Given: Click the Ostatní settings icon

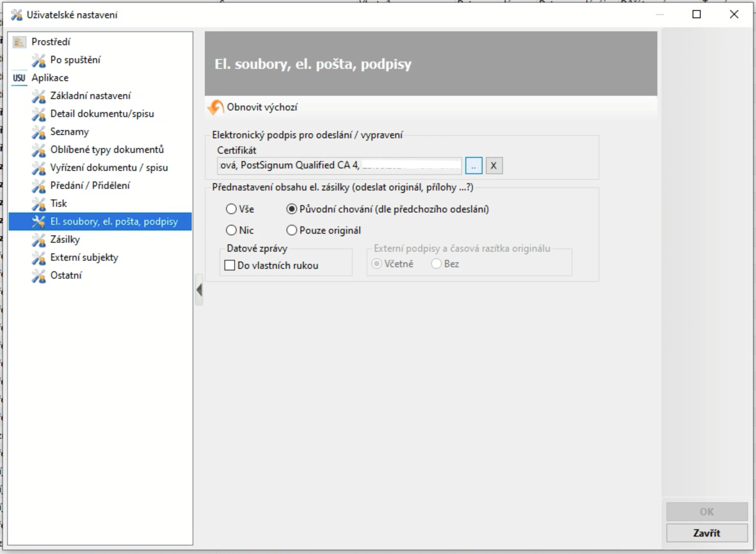Looking at the screenshot, I should [39, 276].
